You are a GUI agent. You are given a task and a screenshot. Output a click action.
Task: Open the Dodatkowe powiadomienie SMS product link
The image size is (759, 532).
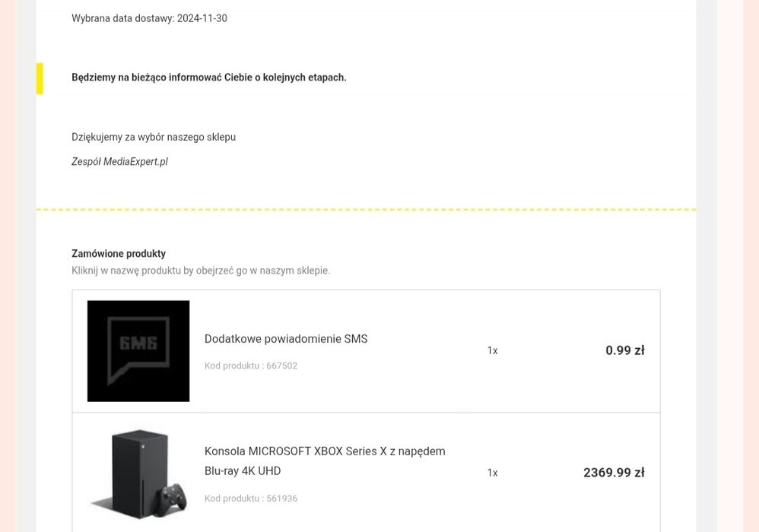pyautogui.click(x=286, y=339)
